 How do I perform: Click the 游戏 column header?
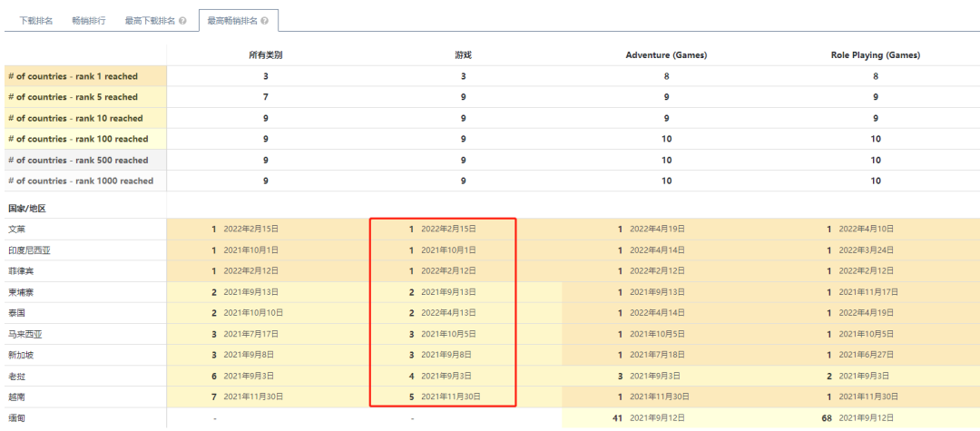click(x=463, y=55)
